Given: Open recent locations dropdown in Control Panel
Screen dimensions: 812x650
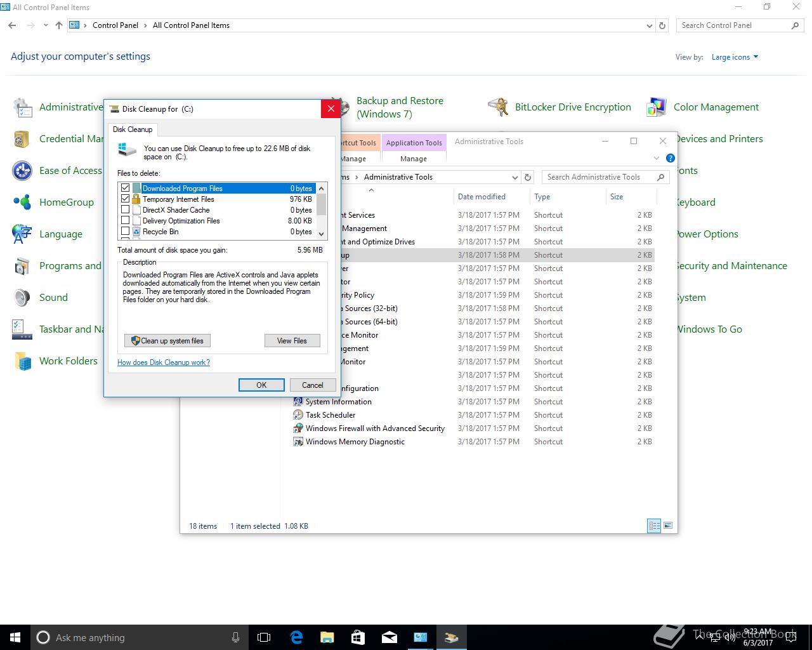Looking at the screenshot, I should point(46,25).
